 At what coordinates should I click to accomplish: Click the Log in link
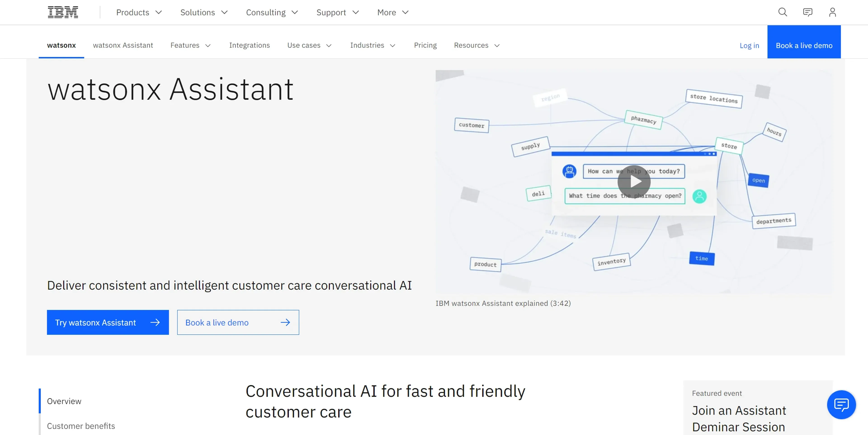[749, 45]
